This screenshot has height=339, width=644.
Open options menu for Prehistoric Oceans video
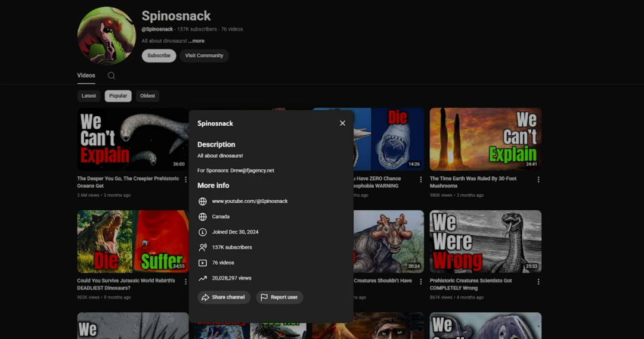pyautogui.click(x=185, y=179)
